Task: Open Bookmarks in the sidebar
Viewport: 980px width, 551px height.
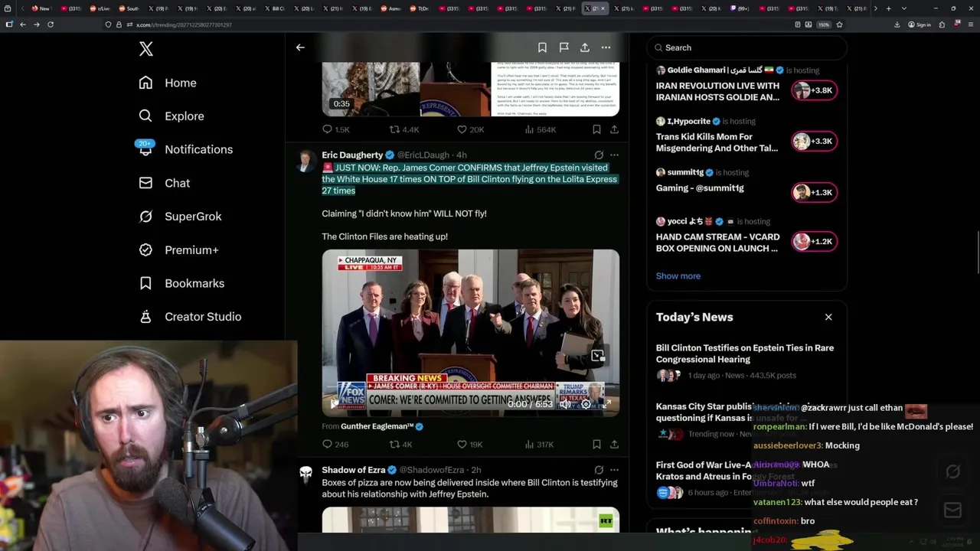Action: 181,283
